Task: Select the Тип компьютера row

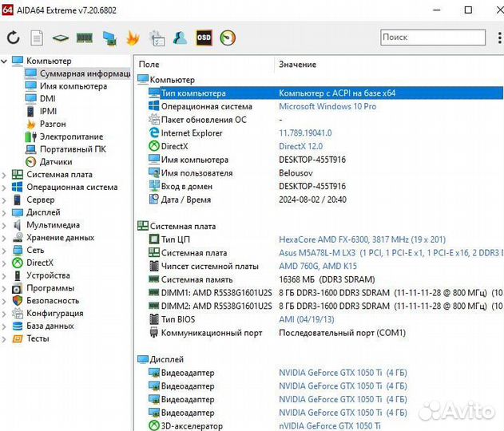Action: (x=326, y=93)
